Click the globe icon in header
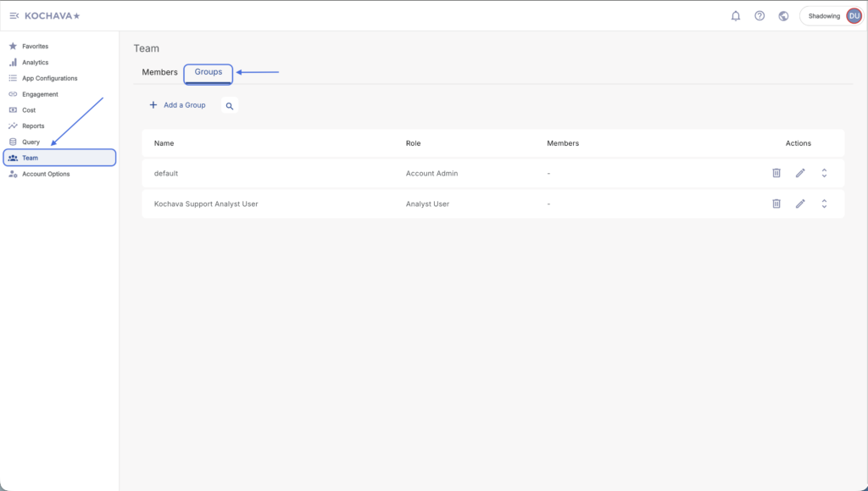 coord(783,16)
